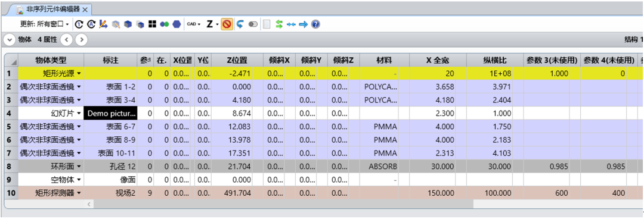
Task: Click the replicate object double-cube icon
Action: coord(141,24)
